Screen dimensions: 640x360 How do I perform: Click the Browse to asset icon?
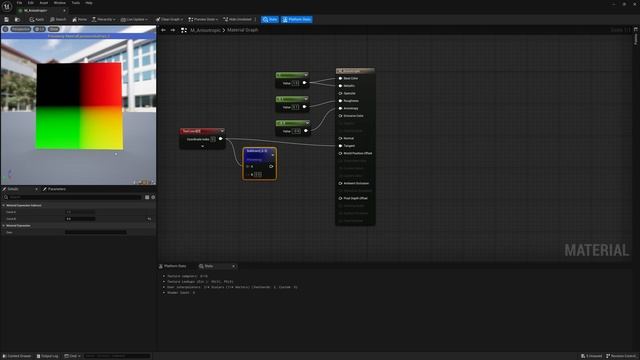[x=17, y=20]
